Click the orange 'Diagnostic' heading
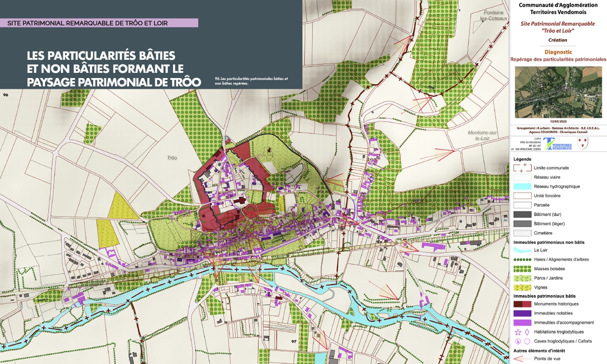This screenshot has height=364, width=607. click(x=558, y=52)
